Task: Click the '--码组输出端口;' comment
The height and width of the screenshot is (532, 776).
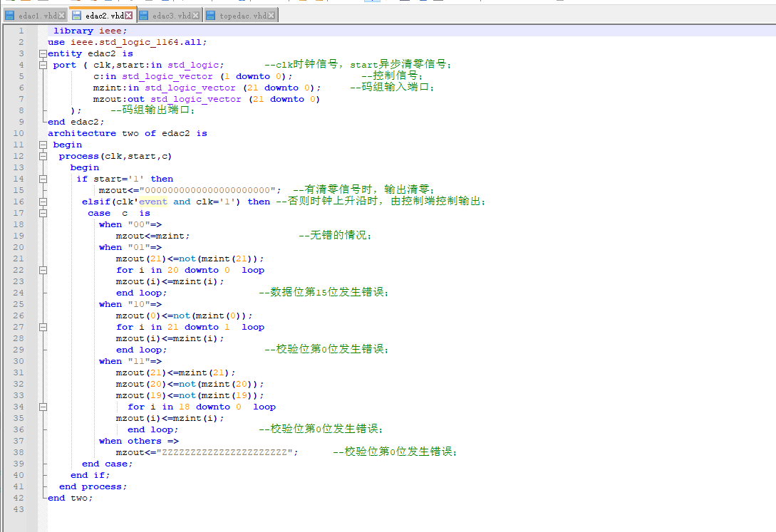Action: pyautogui.click(x=152, y=110)
